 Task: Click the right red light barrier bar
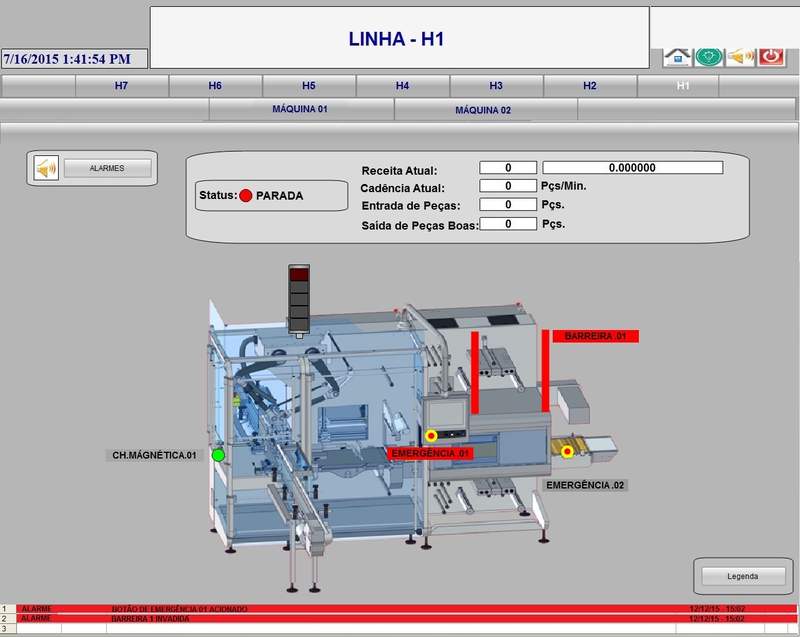545,371
